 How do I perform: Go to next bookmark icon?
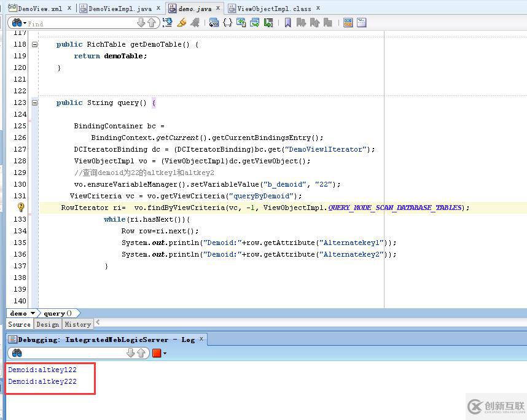tap(301, 23)
